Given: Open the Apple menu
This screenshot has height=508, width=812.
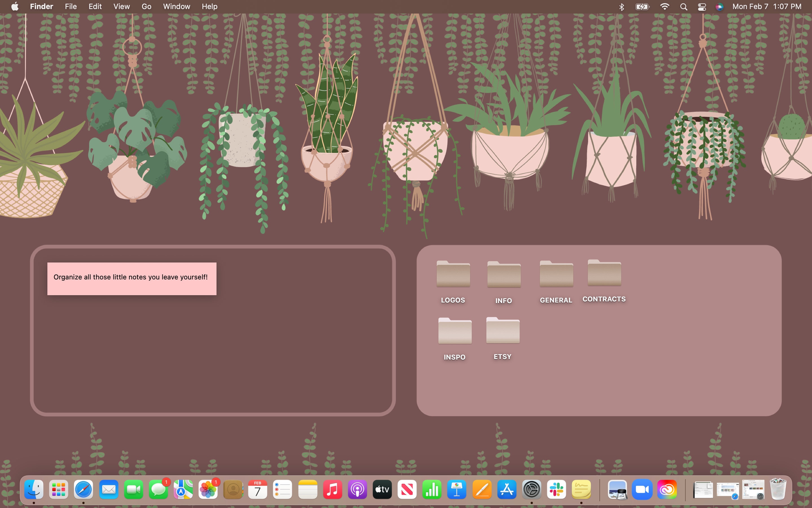Looking at the screenshot, I should pos(15,6).
